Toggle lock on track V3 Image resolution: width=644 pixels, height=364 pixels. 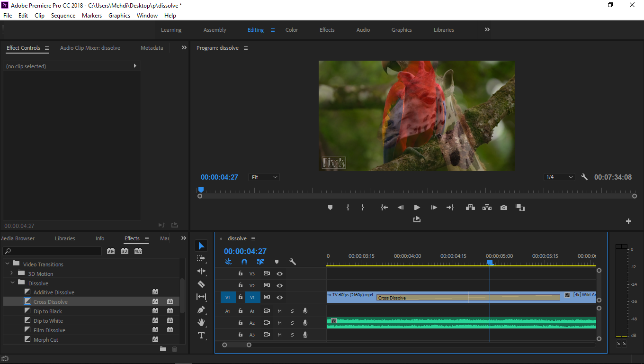[241, 273]
